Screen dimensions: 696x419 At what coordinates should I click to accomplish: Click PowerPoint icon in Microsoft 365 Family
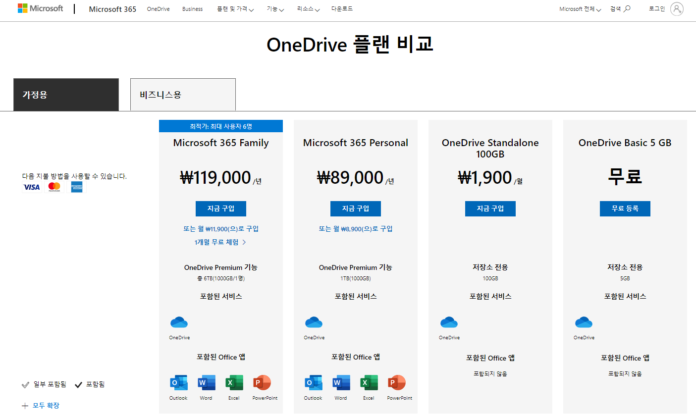coord(262,383)
